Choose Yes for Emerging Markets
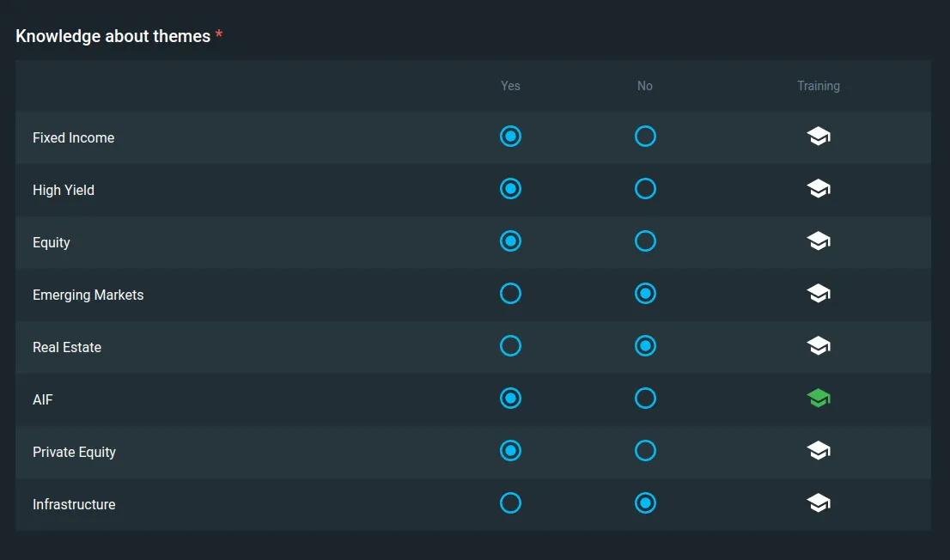The height and width of the screenshot is (560, 950). pos(510,294)
